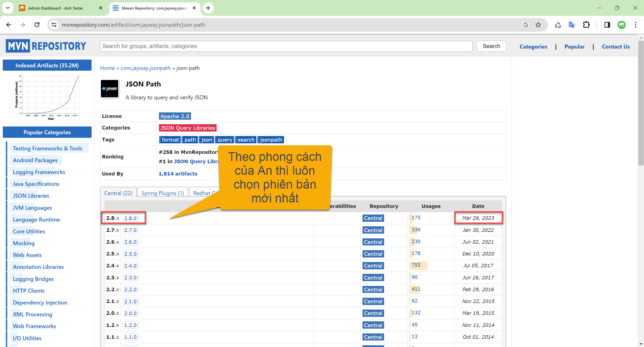Image resolution: width=644 pixels, height=347 pixels.
Task: Click the indexed artifacts growth chart
Action: click(x=47, y=98)
